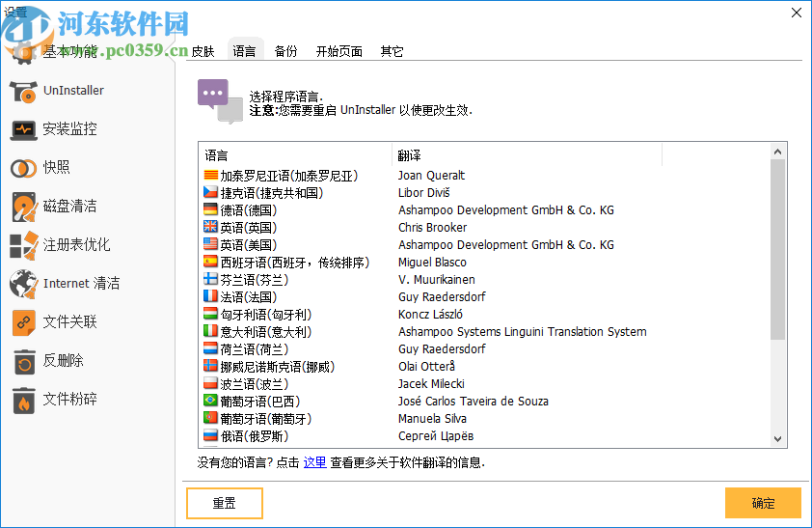Open the 这里 translation info link
The image size is (812, 528).
point(314,462)
